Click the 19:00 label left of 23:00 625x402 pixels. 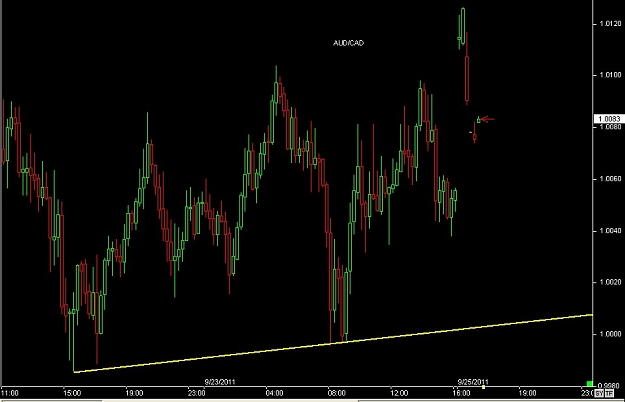[x=134, y=393]
